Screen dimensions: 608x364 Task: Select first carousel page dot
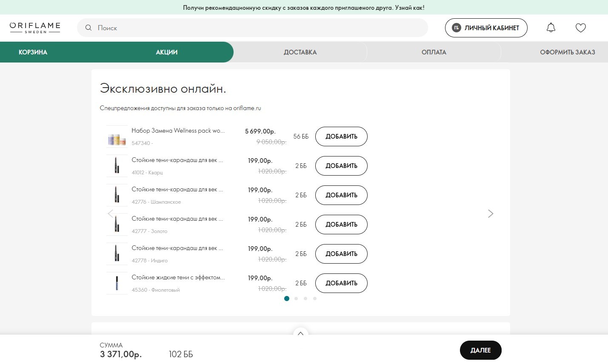[x=287, y=299]
